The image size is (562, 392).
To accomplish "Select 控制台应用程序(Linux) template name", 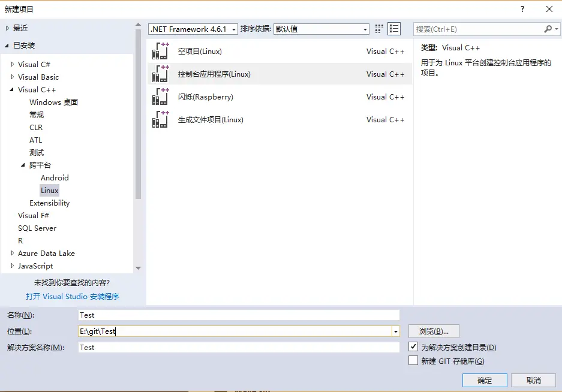I will pos(214,74).
